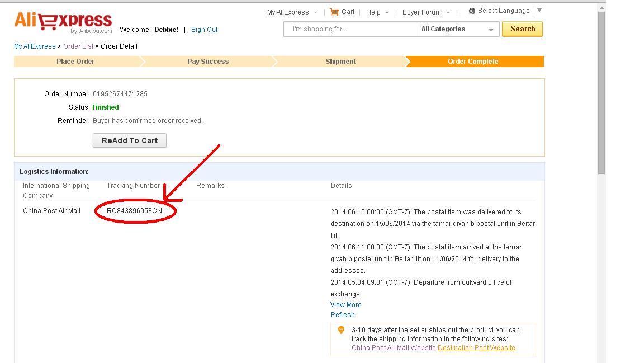Click the Select Language globe icon
644x363 pixels.
pos(472,11)
